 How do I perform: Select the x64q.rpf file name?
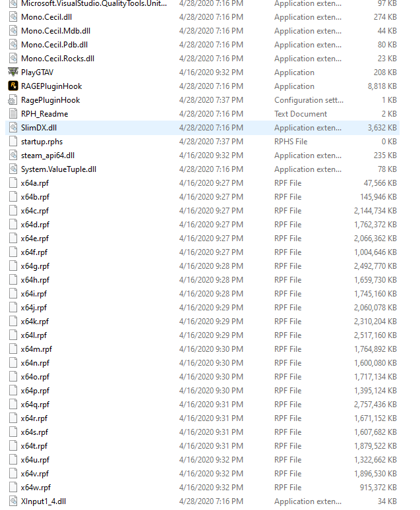pos(35,405)
